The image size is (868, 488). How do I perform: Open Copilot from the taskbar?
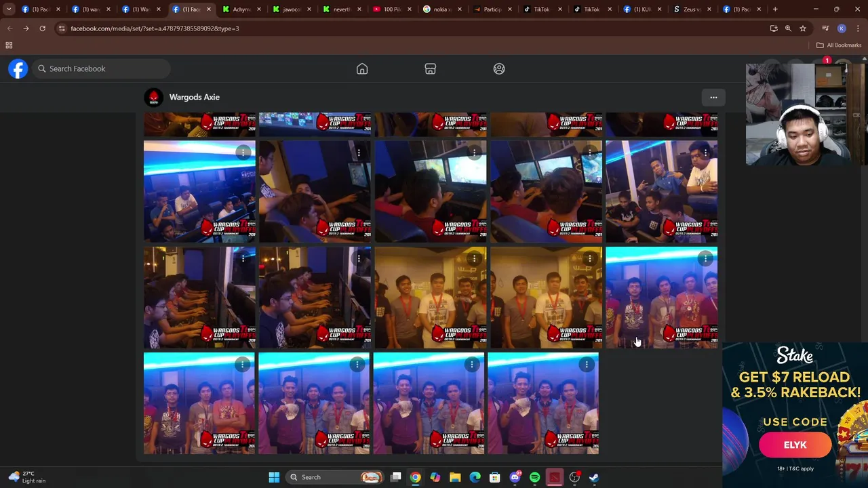[x=435, y=477]
